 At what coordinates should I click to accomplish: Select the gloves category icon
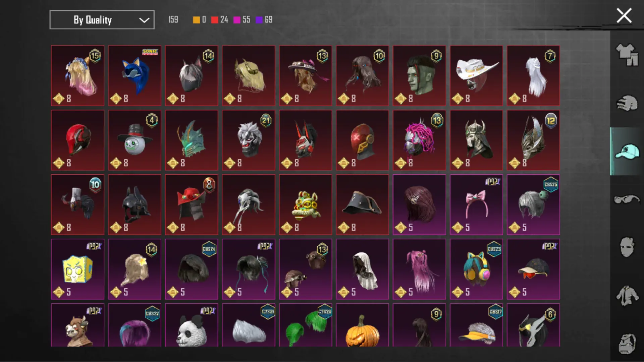tap(627, 103)
